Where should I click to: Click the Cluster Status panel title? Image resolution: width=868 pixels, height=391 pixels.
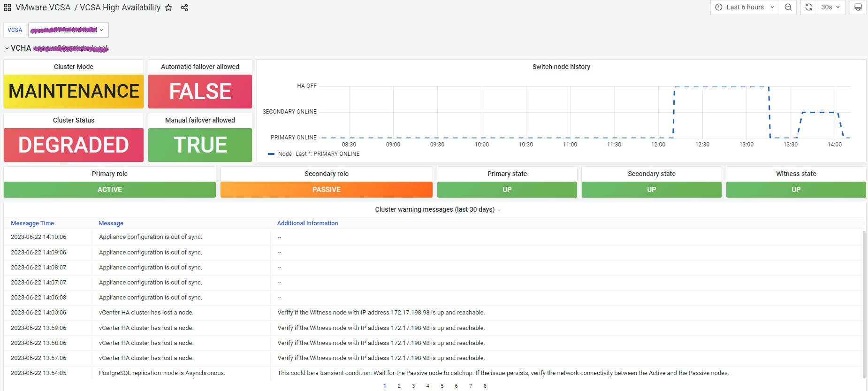(x=74, y=120)
